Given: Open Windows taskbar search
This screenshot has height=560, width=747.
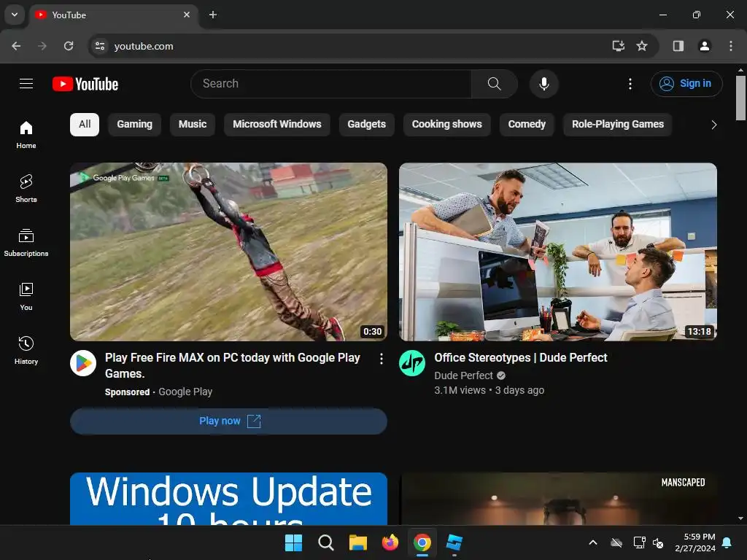Looking at the screenshot, I should point(326,542).
